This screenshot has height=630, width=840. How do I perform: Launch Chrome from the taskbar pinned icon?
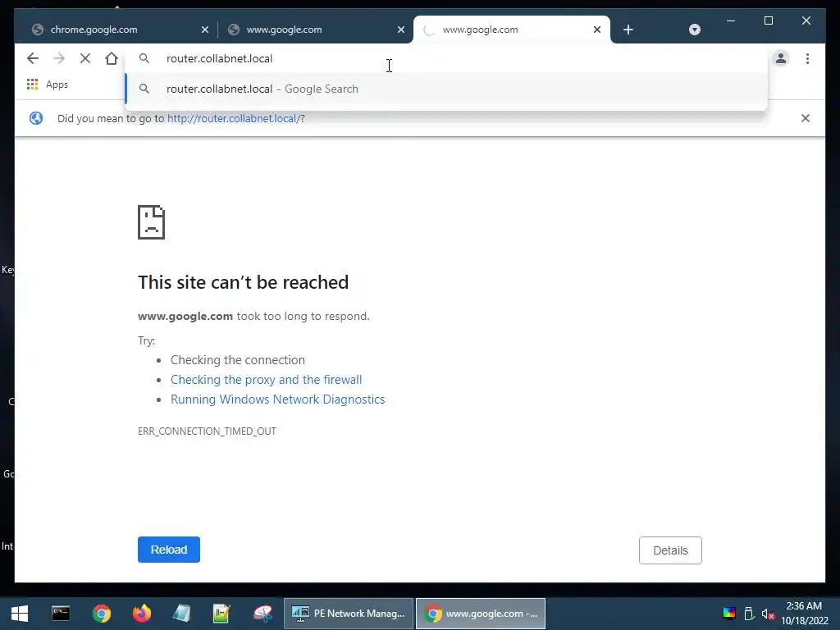[x=101, y=614]
